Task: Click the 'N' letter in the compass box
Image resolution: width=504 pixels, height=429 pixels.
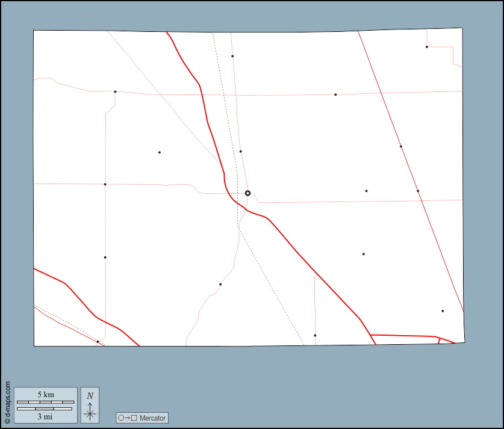Action: coord(90,396)
